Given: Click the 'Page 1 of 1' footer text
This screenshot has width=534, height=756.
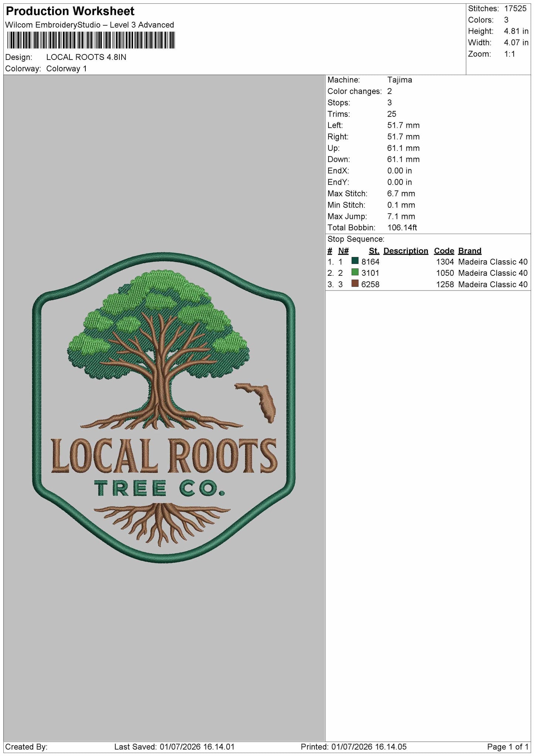Looking at the screenshot, I should (x=509, y=747).
